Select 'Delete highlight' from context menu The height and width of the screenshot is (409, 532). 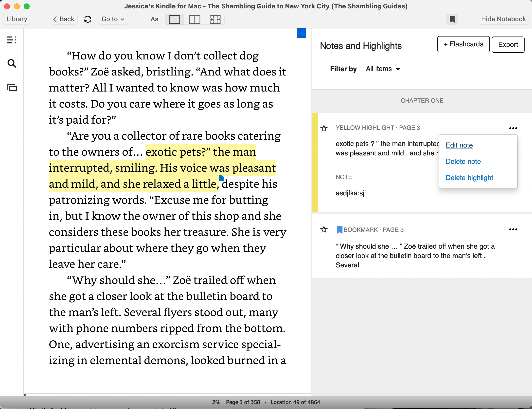pos(469,178)
